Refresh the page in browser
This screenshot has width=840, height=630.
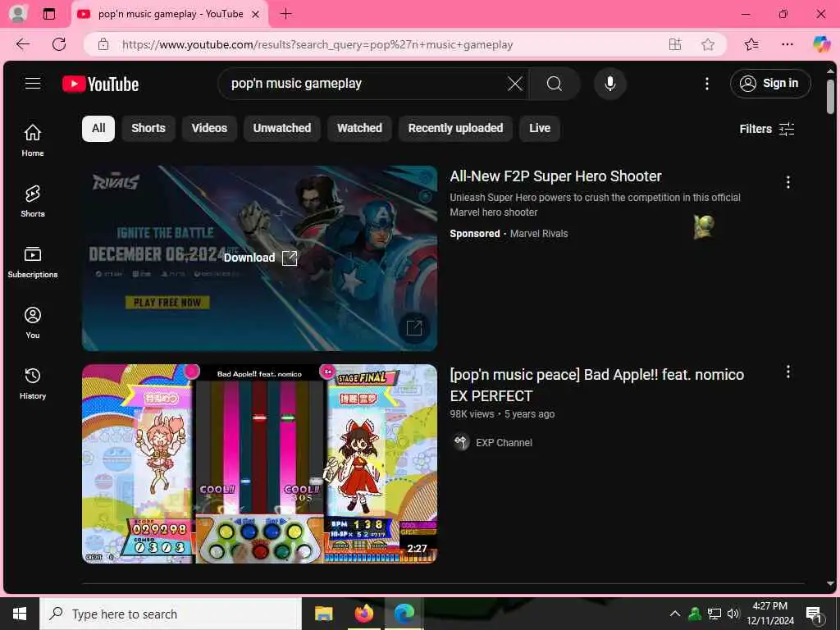tap(59, 44)
